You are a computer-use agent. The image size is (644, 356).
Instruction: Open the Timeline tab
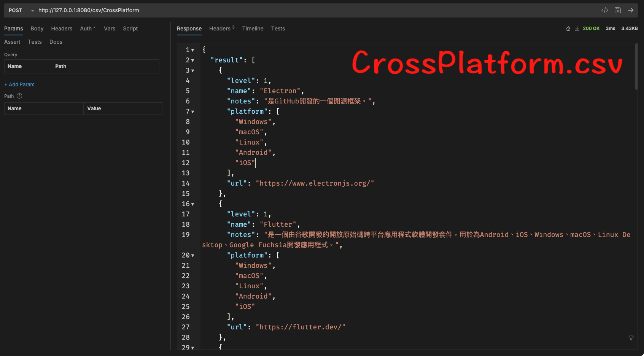tap(253, 29)
